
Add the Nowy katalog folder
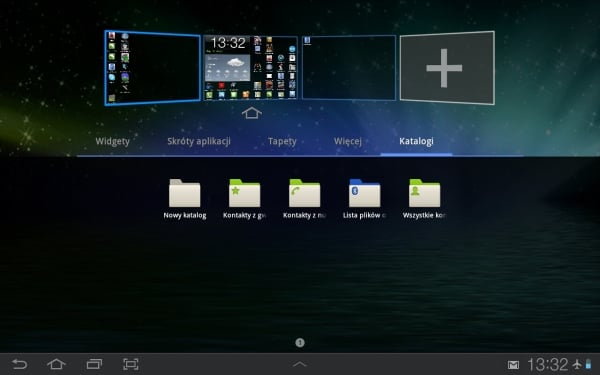coord(185,199)
